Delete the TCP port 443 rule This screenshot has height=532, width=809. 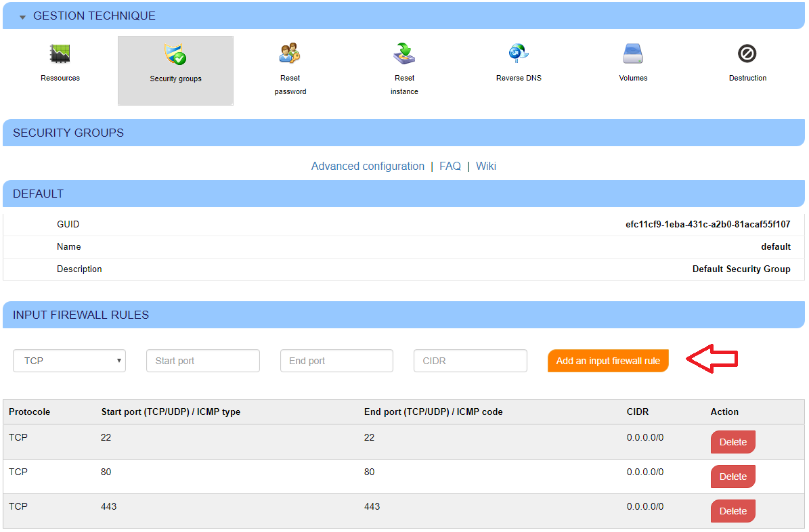pyautogui.click(x=733, y=512)
